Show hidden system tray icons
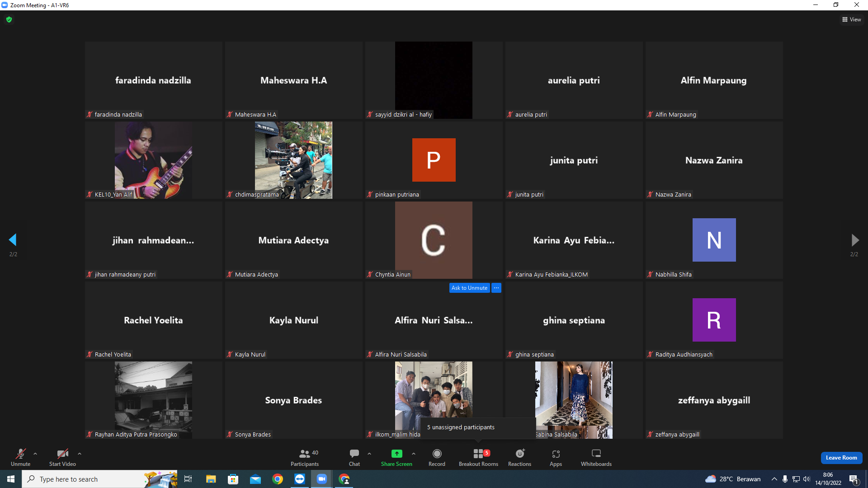 [x=774, y=479]
